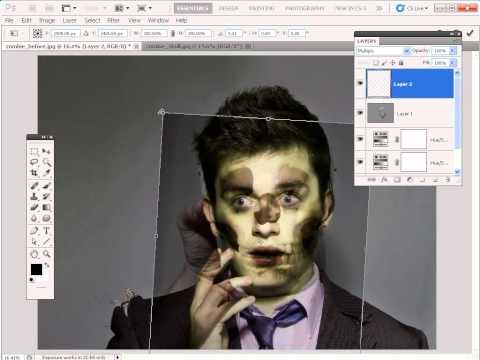Create a new group icon
480x360 pixels.
[422, 180]
